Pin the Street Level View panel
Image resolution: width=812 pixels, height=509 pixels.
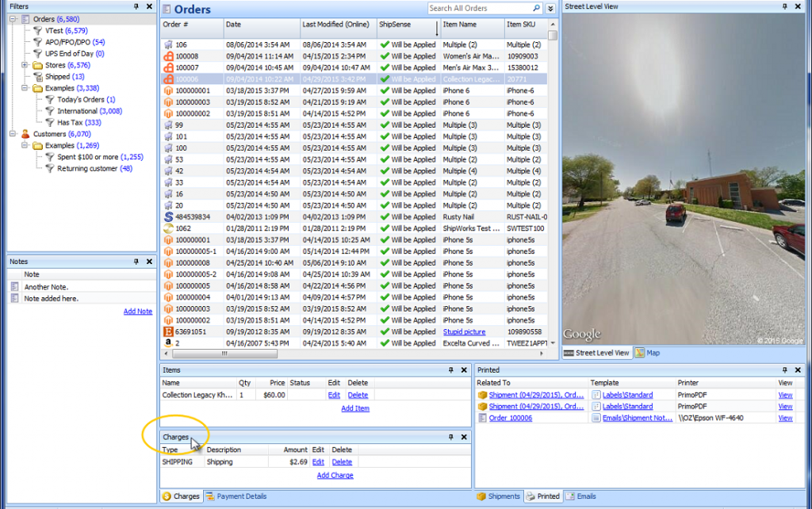[x=787, y=6]
